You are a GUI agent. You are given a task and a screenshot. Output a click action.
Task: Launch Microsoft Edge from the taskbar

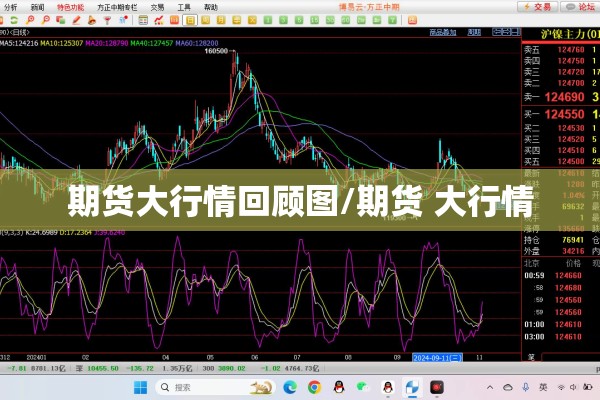(290, 388)
